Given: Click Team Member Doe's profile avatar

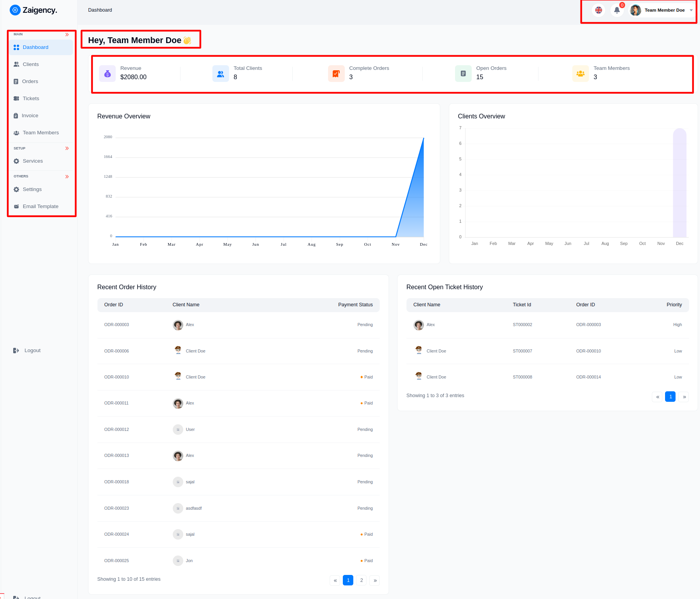Looking at the screenshot, I should [636, 10].
